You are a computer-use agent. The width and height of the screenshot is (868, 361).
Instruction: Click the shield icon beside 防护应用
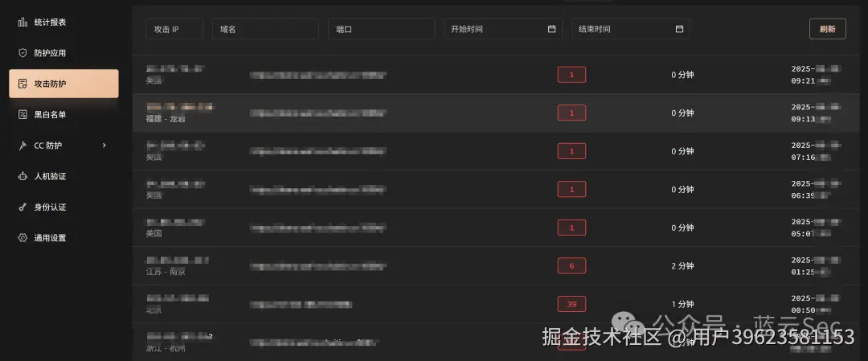23,53
